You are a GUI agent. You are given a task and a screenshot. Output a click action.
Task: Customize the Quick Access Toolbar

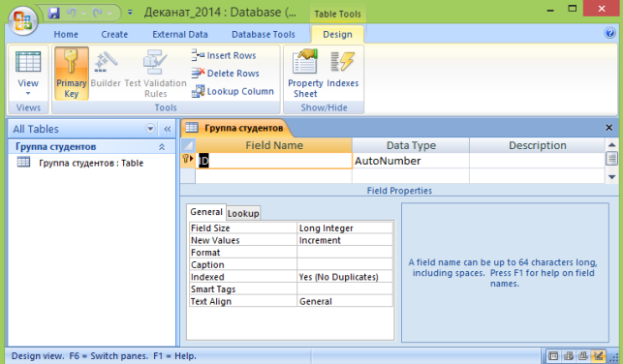(x=130, y=13)
